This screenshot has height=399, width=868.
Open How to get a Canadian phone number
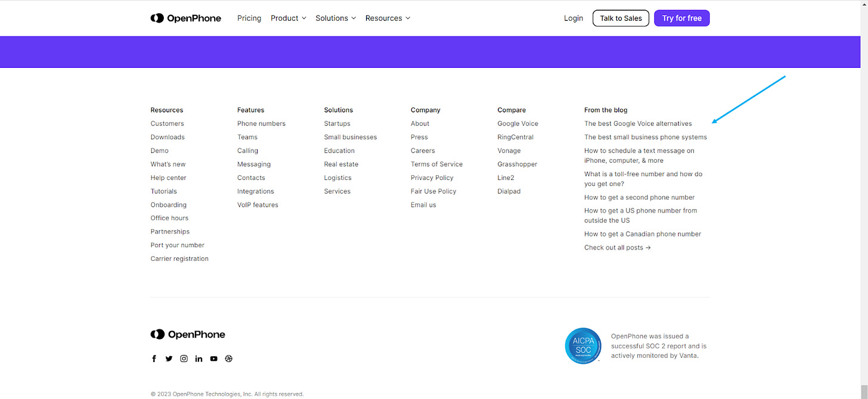[643, 234]
